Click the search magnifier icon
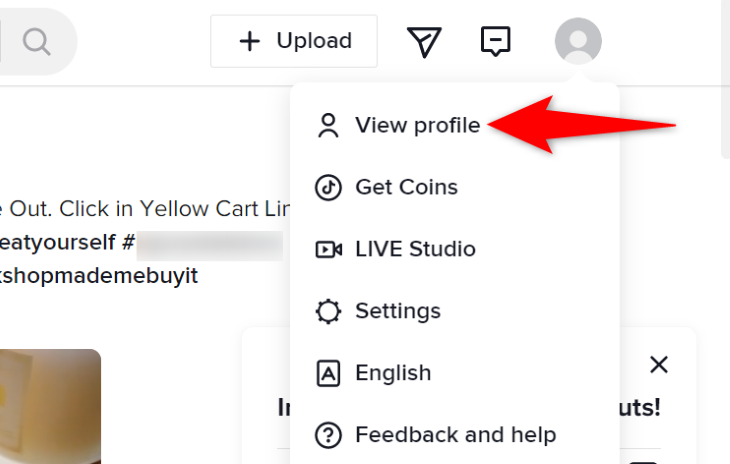This screenshot has height=464, width=730. click(37, 41)
